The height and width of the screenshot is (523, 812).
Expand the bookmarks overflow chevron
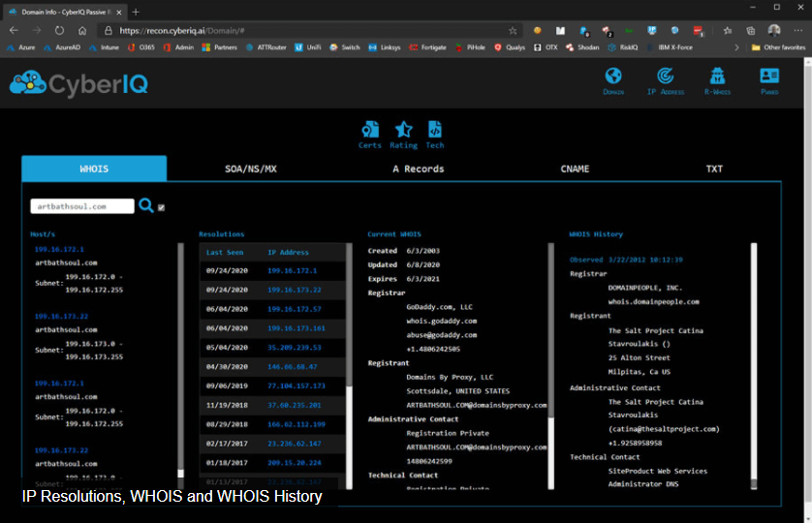click(736, 47)
